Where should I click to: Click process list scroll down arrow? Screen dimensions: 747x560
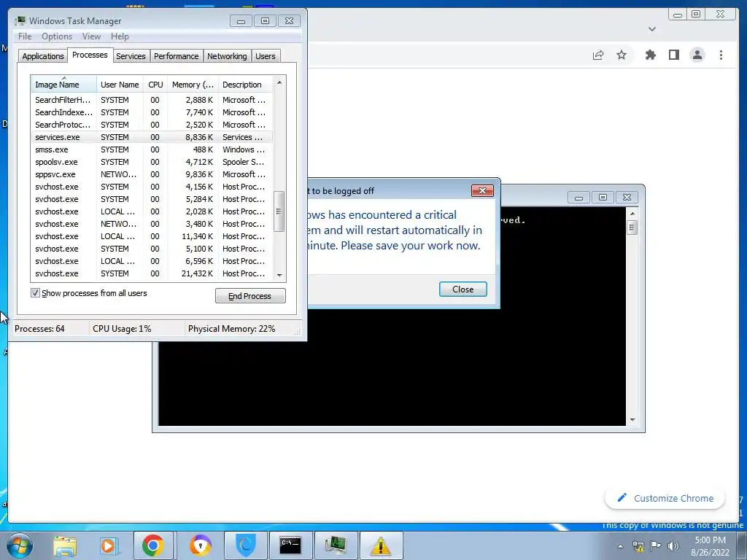[x=279, y=275]
